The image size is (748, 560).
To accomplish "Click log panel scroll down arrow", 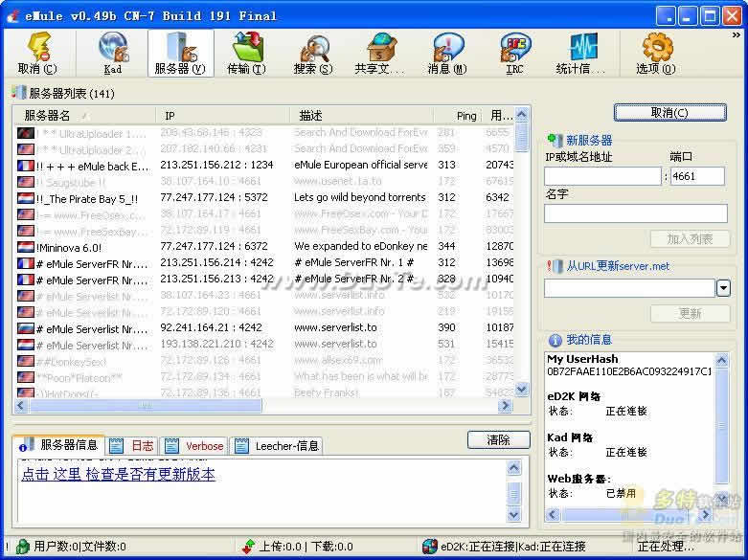I will (513, 515).
